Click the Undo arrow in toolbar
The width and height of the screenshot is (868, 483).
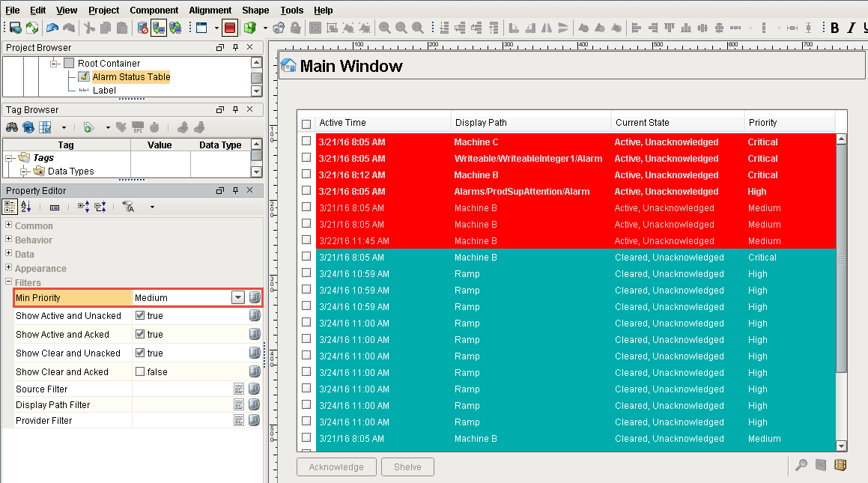click(52, 28)
